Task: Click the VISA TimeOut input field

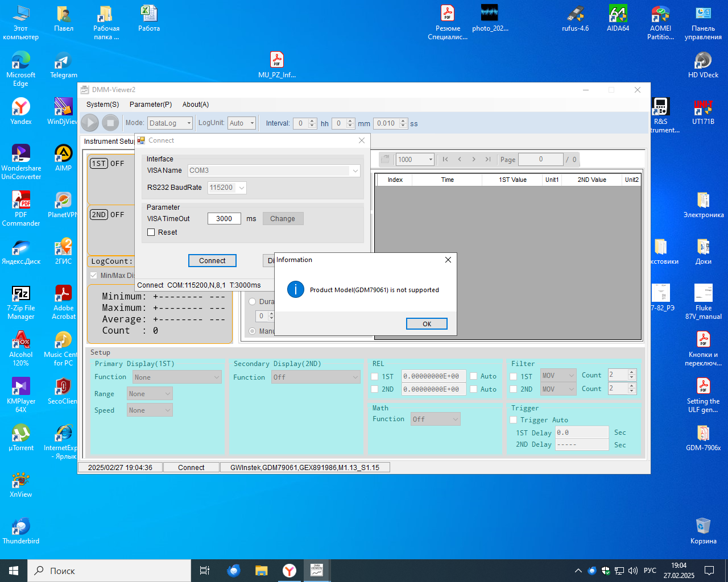Action: [224, 219]
